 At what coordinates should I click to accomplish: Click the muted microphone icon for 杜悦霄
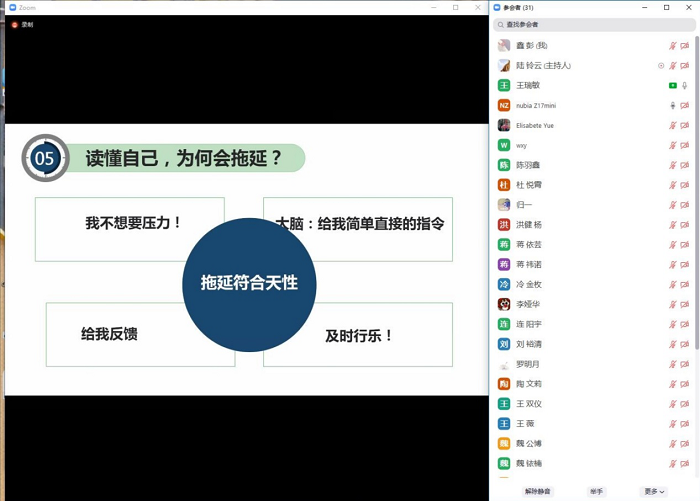click(x=673, y=185)
